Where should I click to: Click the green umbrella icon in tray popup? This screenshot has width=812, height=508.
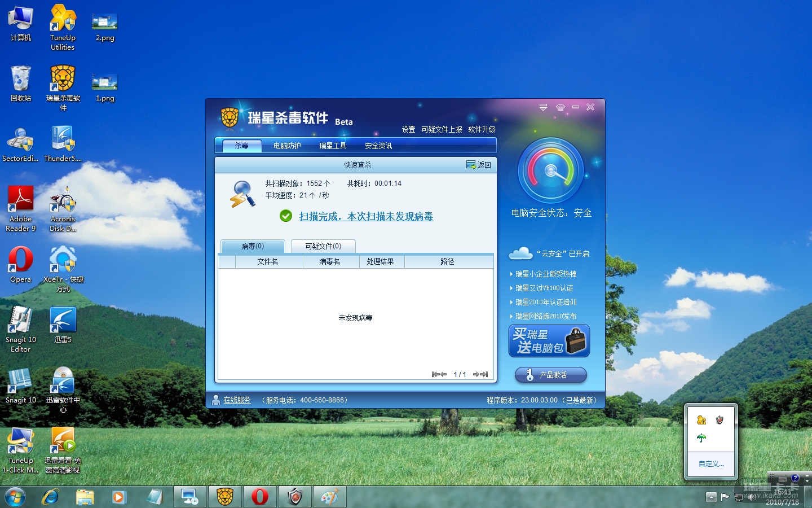[701, 438]
